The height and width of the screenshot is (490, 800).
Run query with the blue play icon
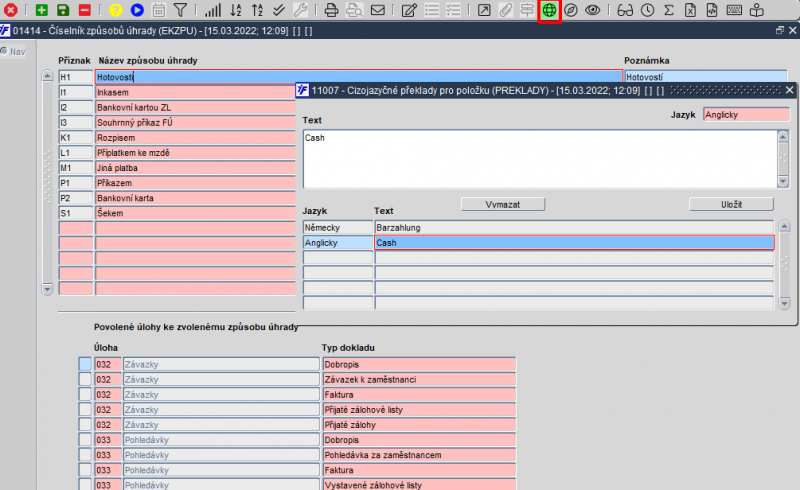coord(137,10)
